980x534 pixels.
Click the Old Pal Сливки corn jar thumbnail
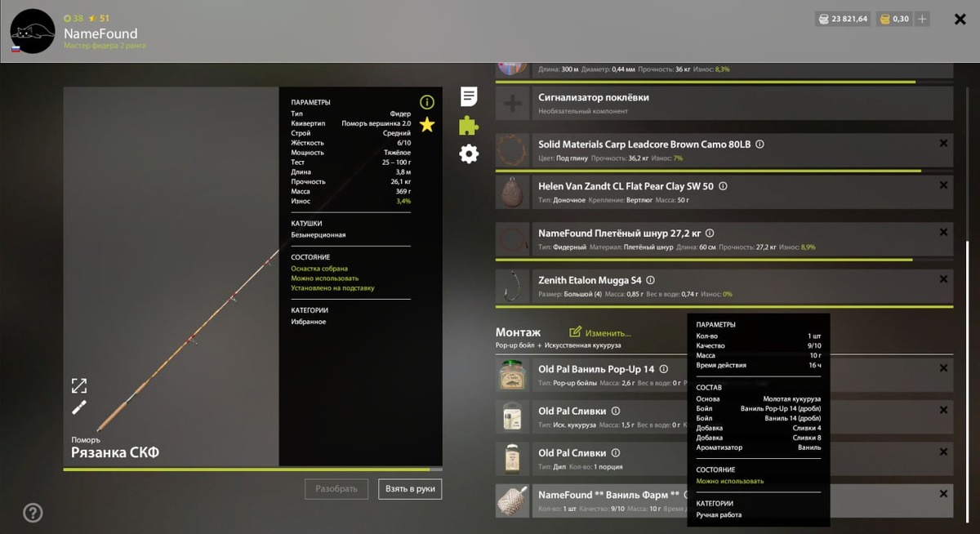pyautogui.click(x=513, y=416)
